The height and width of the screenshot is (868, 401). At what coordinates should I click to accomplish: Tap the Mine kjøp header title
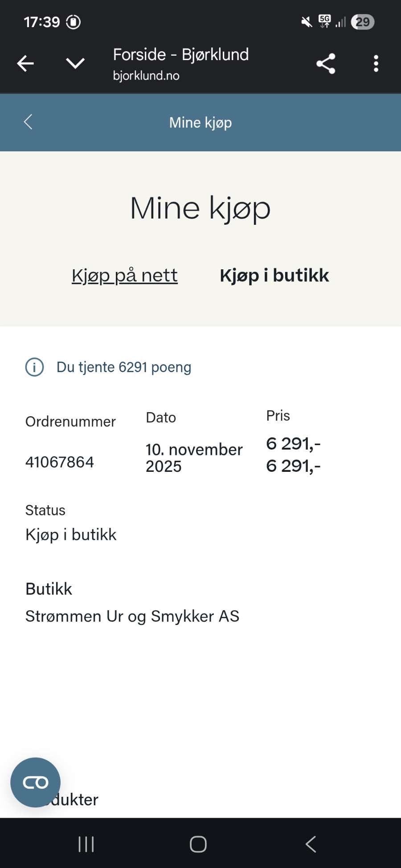pyautogui.click(x=200, y=122)
